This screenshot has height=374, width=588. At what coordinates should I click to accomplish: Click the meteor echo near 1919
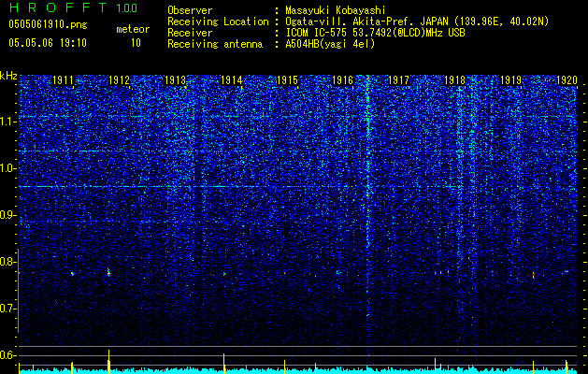pos(533,275)
